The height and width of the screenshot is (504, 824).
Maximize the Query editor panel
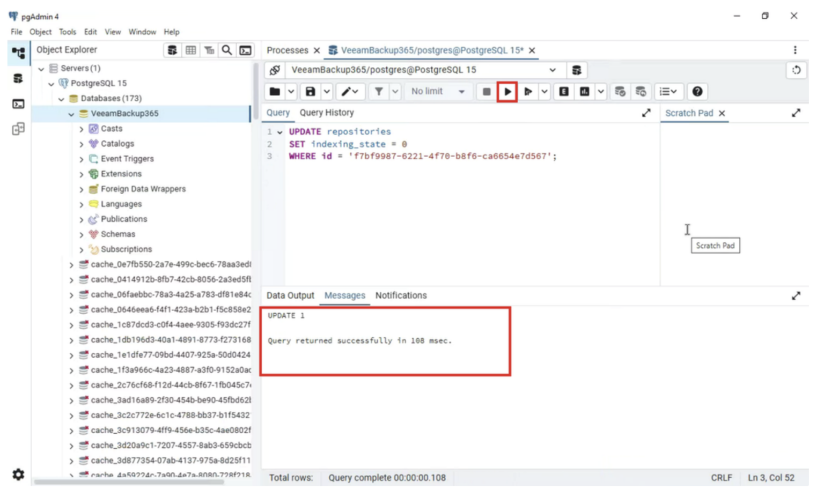click(646, 113)
